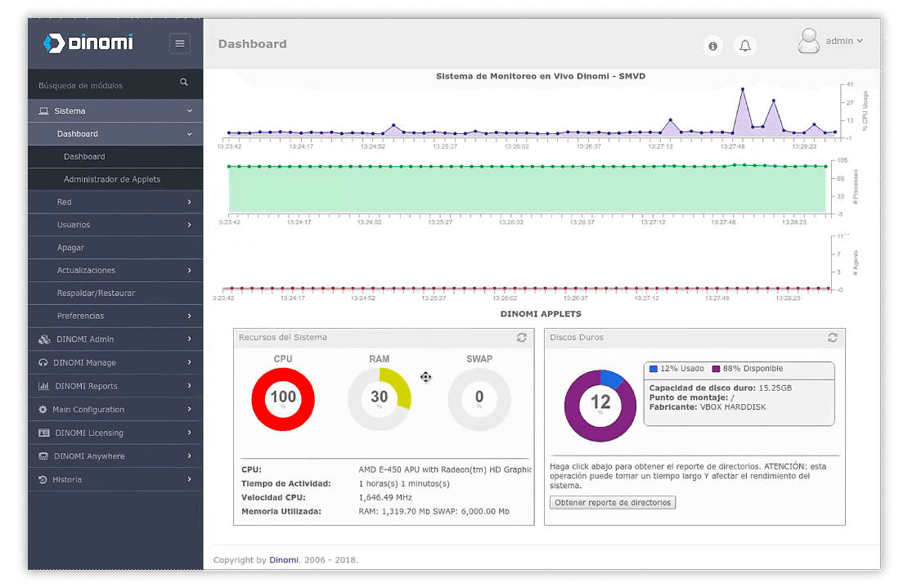Click the Main Configuration gear icon

coord(43,410)
